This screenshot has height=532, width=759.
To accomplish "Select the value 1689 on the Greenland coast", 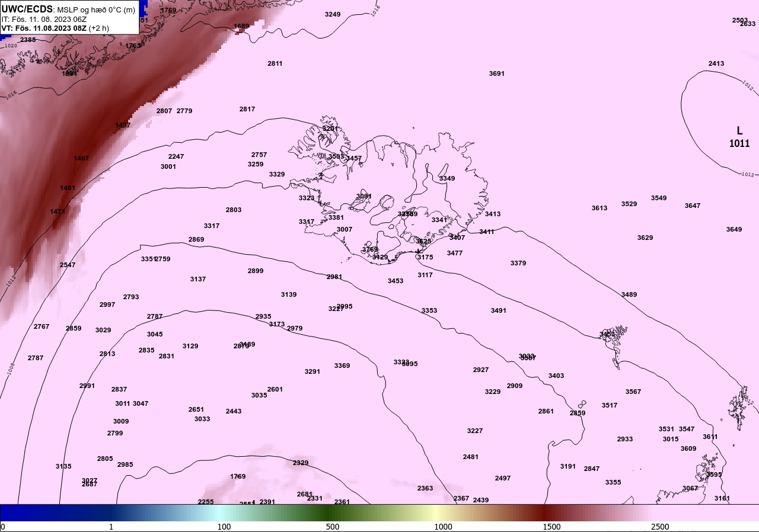I will 241,26.
